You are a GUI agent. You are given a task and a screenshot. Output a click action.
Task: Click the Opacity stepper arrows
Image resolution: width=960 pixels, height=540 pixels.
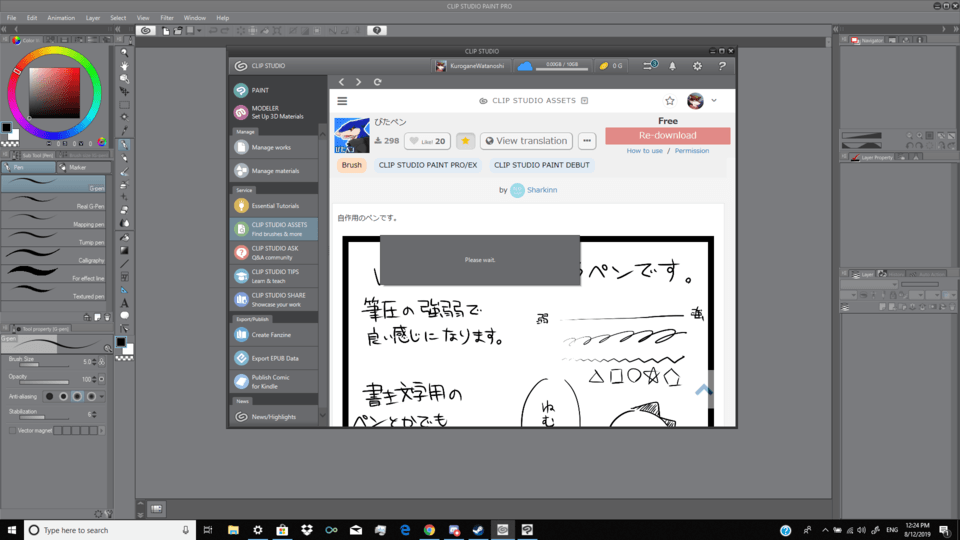pos(94,380)
